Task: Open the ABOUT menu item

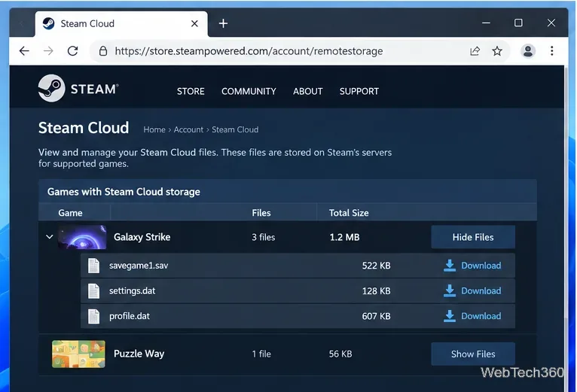Action: [307, 91]
